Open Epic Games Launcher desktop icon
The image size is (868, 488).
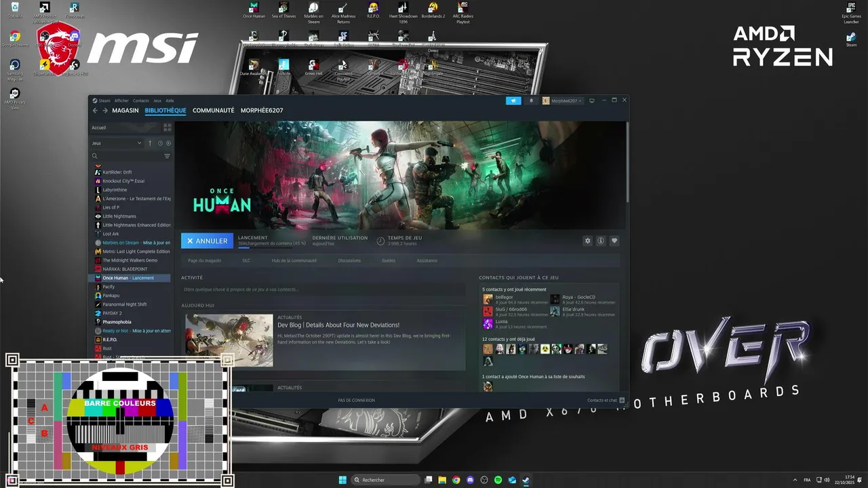click(x=851, y=14)
